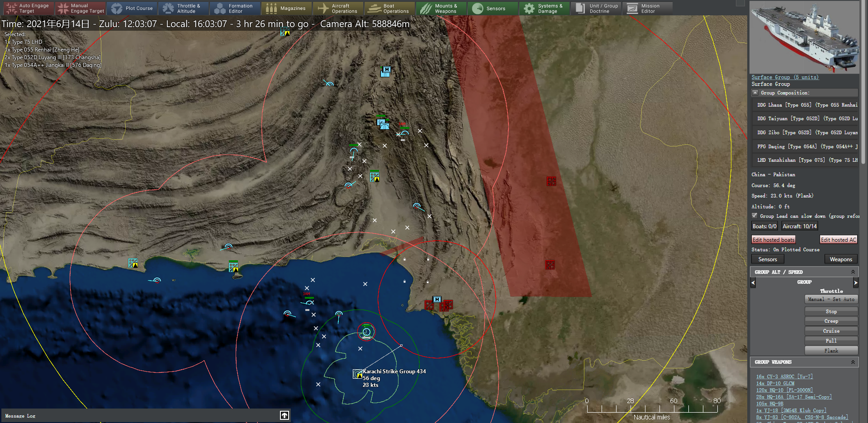The width and height of the screenshot is (868, 423).
Task: Click the 'Course: 56.4 deg' readout
Action: click(x=773, y=185)
